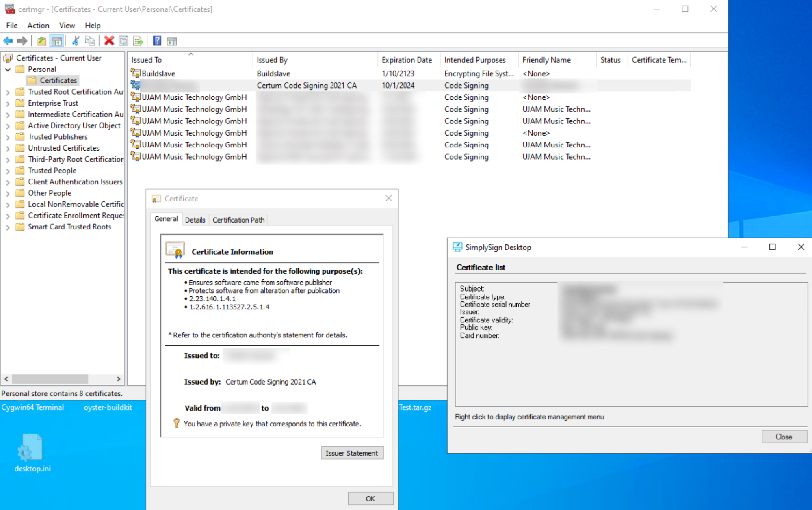Sort by the Issued To column header
The width and height of the screenshot is (812, 510).
(190, 60)
